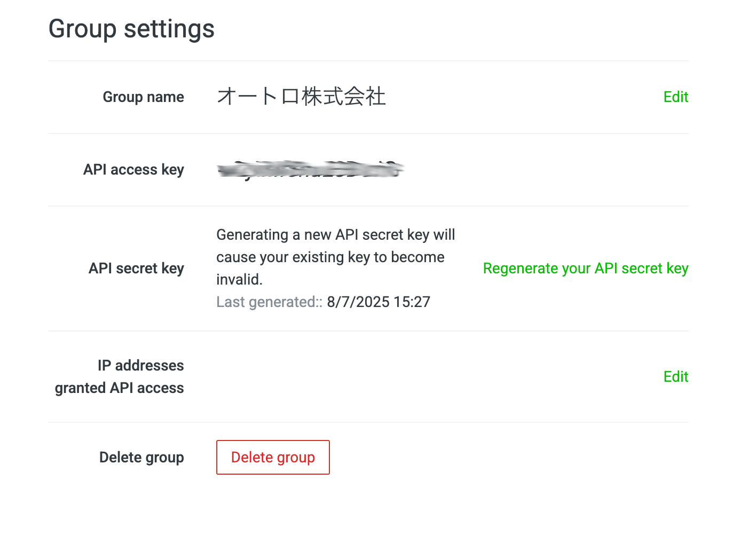Click the IP addresses granted API access label

tap(120, 376)
